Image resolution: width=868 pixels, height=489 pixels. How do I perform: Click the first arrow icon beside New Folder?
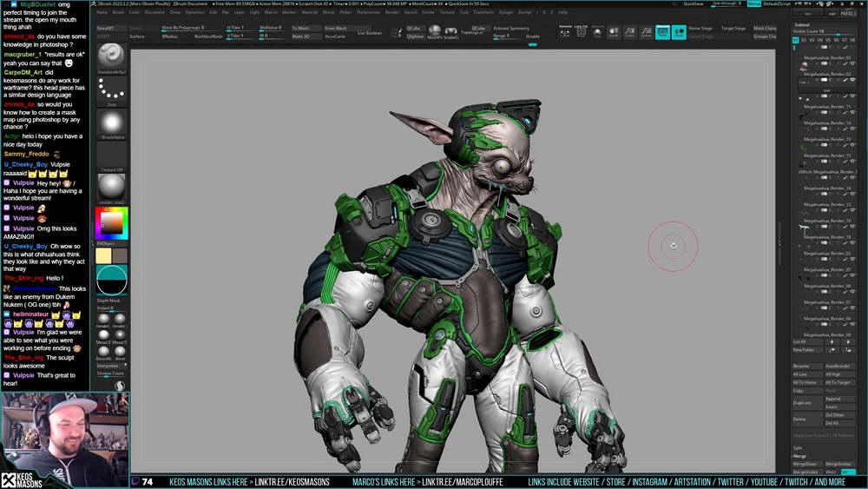[832, 350]
